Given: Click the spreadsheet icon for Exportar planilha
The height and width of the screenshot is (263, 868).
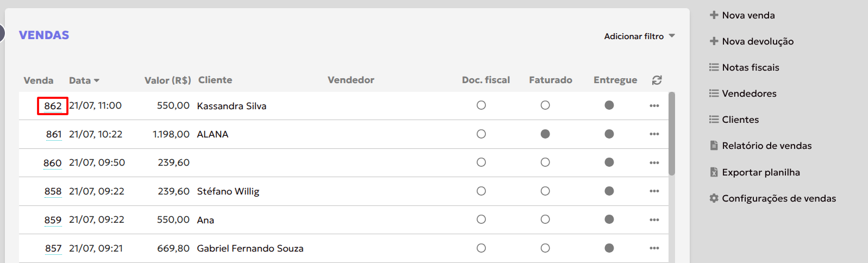Looking at the screenshot, I should click(x=714, y=172).
